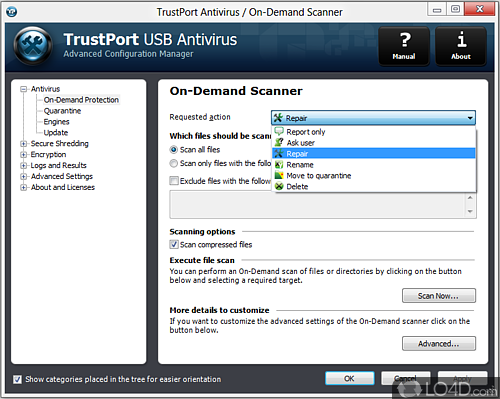
Task: Open the Manual help button
Action: pos(404,46)
